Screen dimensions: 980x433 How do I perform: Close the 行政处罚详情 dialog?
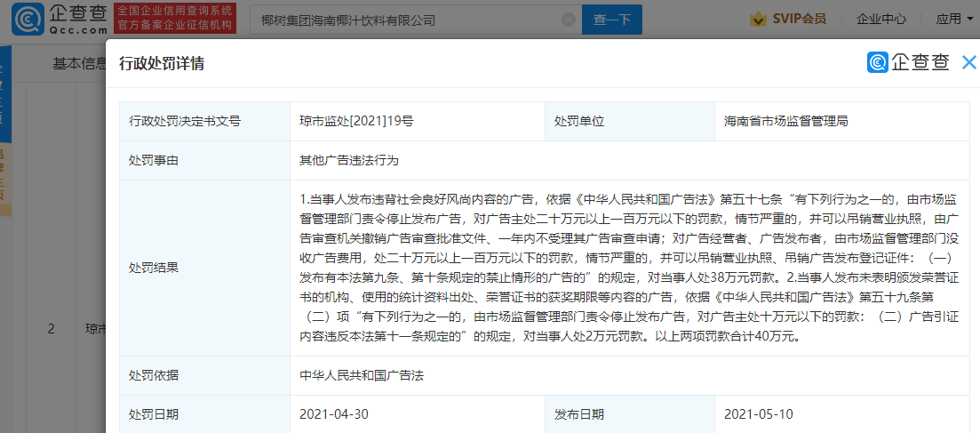click(x=968, y=62)
